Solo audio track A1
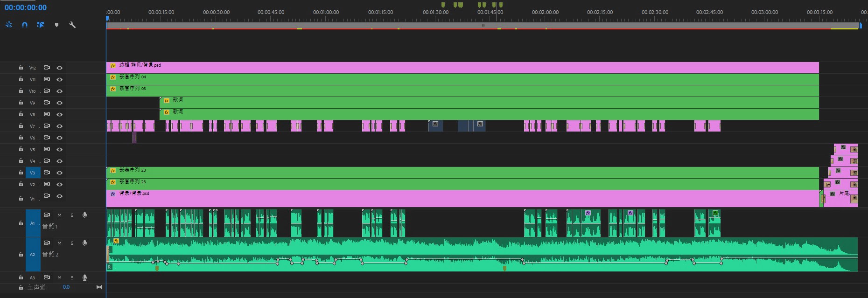Image resolution: width=868 pixels, height=298 pixels. pos(72,215)
